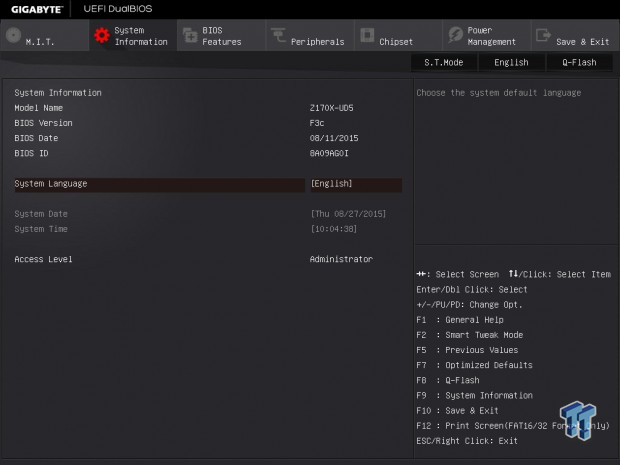The width and height of the screenshot is (620, 465).
Task: Edit the [10:04:38] time value
Action: click(334, 229)
